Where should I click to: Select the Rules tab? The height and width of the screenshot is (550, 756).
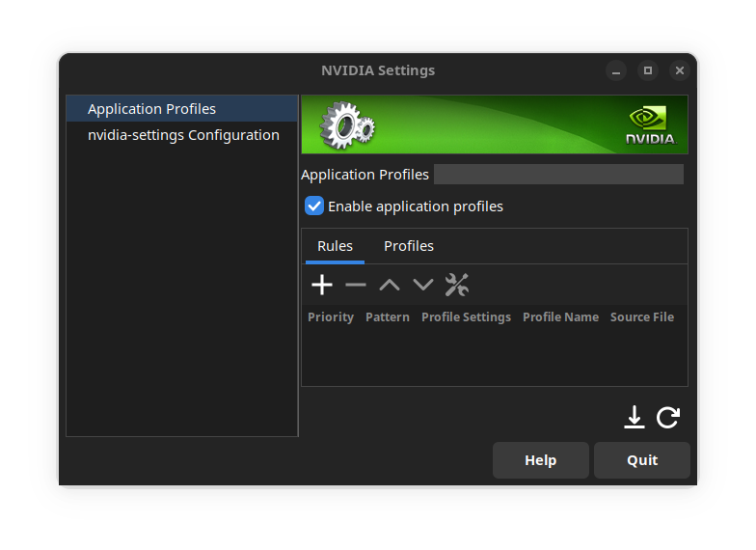(x=335, y=246)
